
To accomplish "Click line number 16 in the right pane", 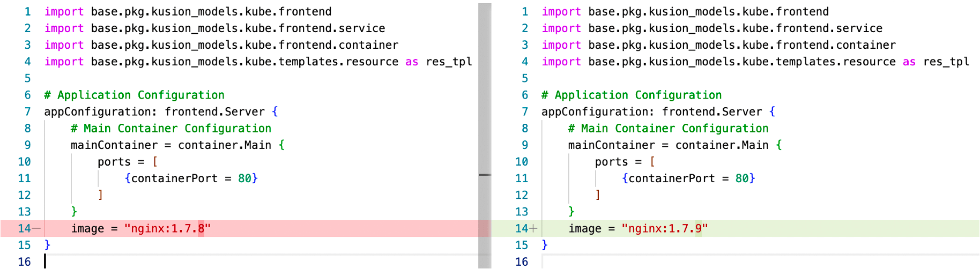I will tap(522, 262).
